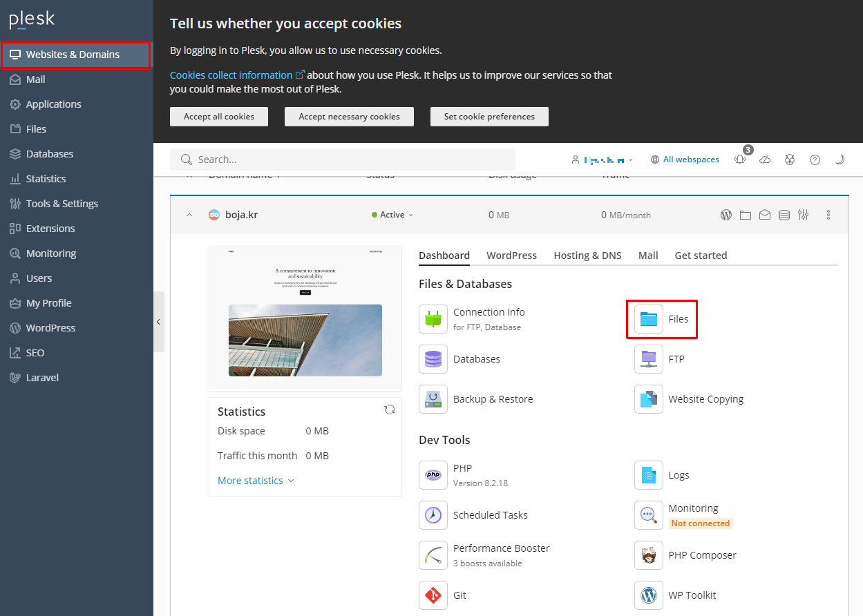The height and width of the screenshot is (616, 863).
Task: Select the Dashboard tab
Action: click(444, 256)
